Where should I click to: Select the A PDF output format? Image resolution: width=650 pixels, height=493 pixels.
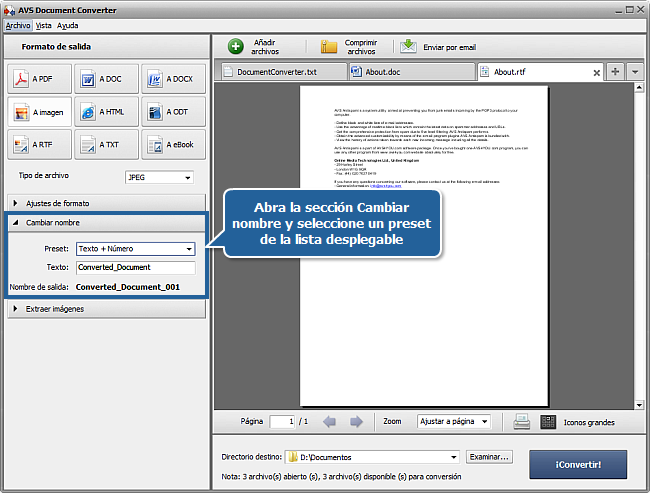[40, 79]
